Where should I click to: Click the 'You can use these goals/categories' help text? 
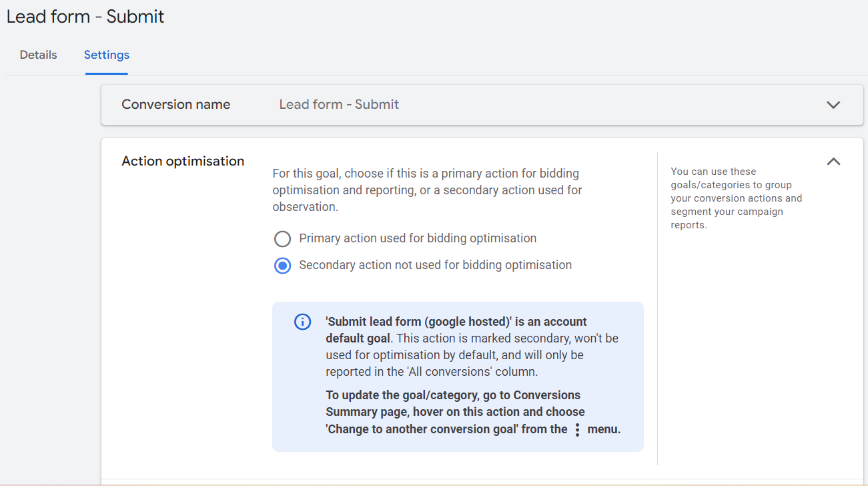[x=737, y=198]
